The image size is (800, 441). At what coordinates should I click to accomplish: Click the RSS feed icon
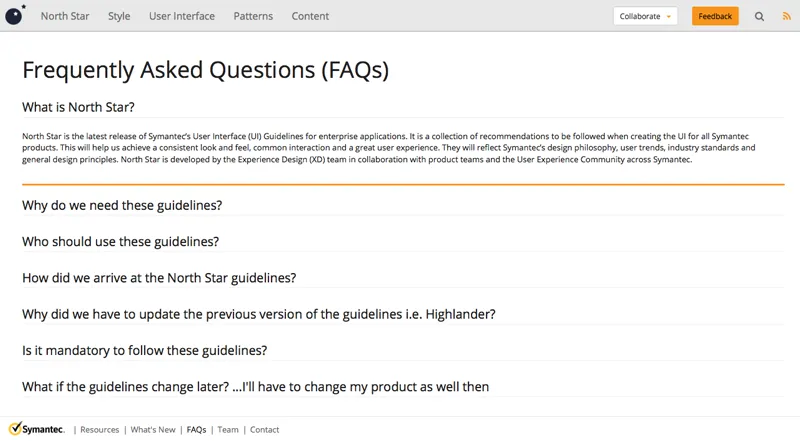[x=786, y=16]
